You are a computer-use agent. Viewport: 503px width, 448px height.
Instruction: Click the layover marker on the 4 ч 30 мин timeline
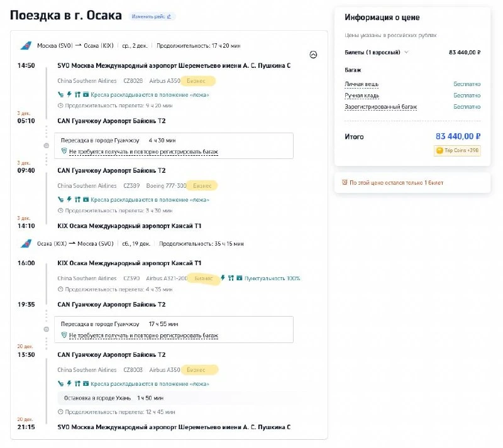tap(46, 146)
